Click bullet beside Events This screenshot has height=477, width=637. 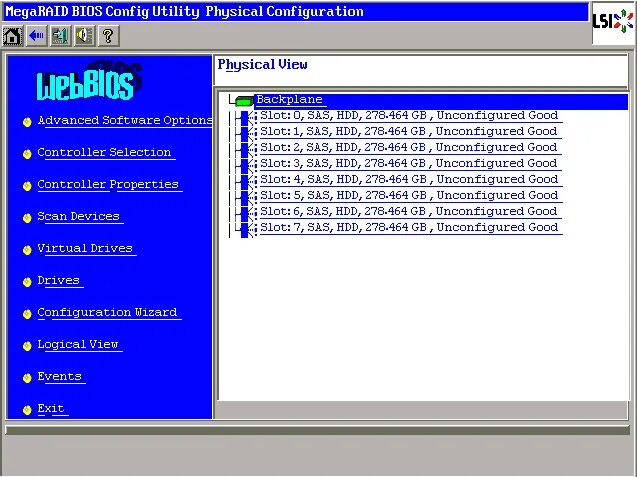pos(27,378)
